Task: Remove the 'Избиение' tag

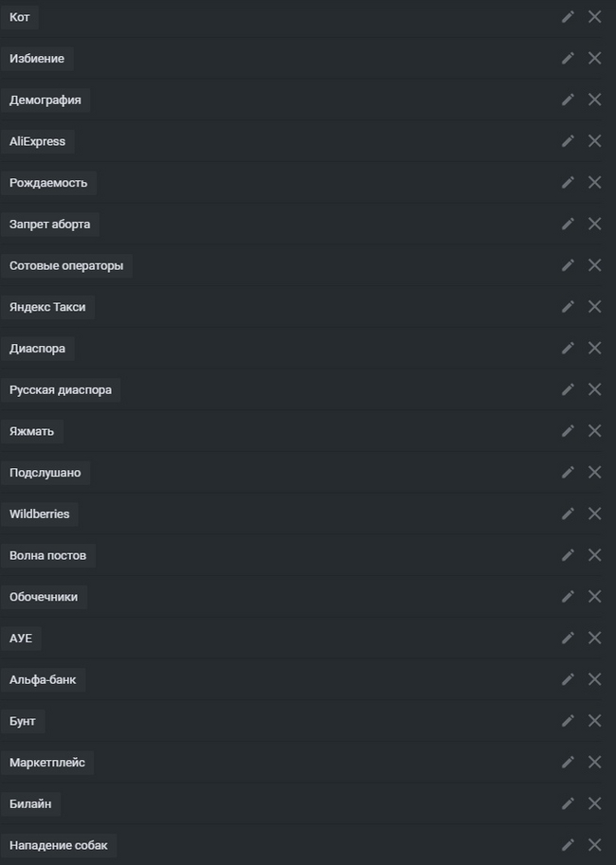Action: pyautogui.click(x=595, y=58)
